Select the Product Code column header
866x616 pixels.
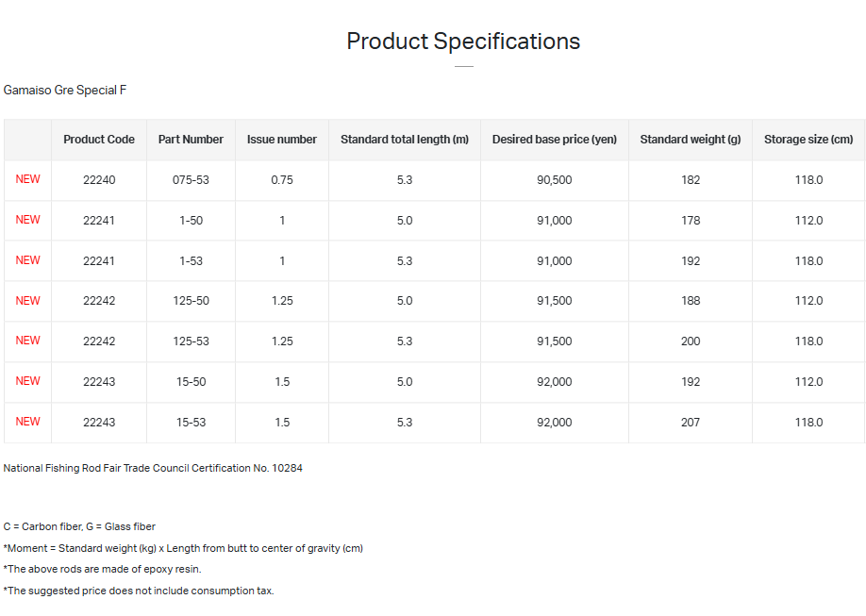[x=99, y=140]
